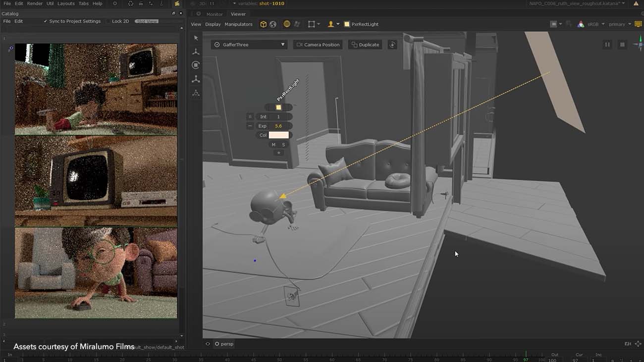Toggle the M mute button on light
Viewport: 644px width, 362px height.
(273, 145)
